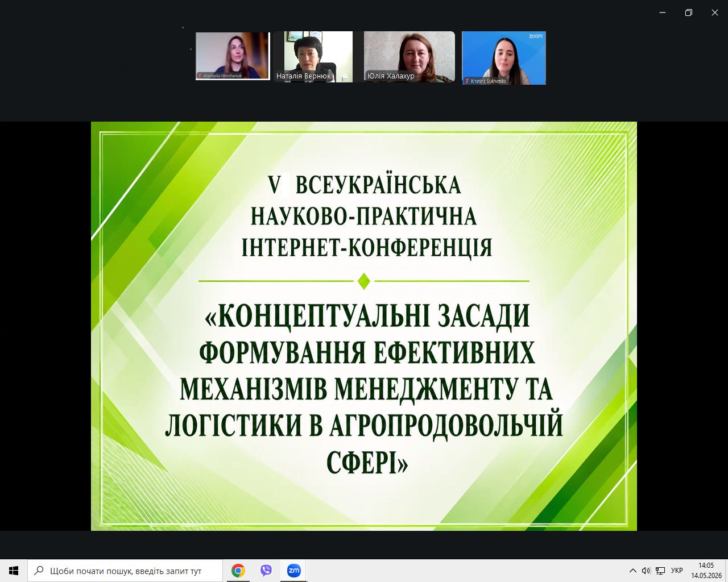Open network settings icon in system tray

(x=660, y=571)
